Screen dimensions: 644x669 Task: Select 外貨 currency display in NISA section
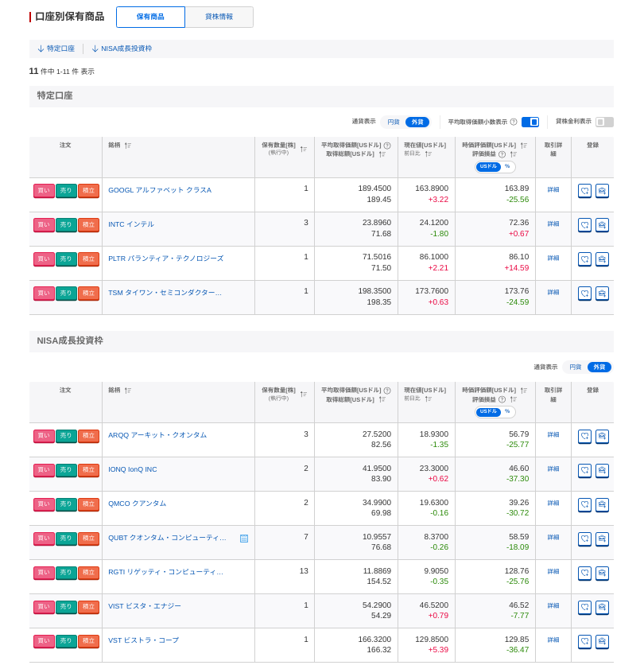click(x=599, y=367)
